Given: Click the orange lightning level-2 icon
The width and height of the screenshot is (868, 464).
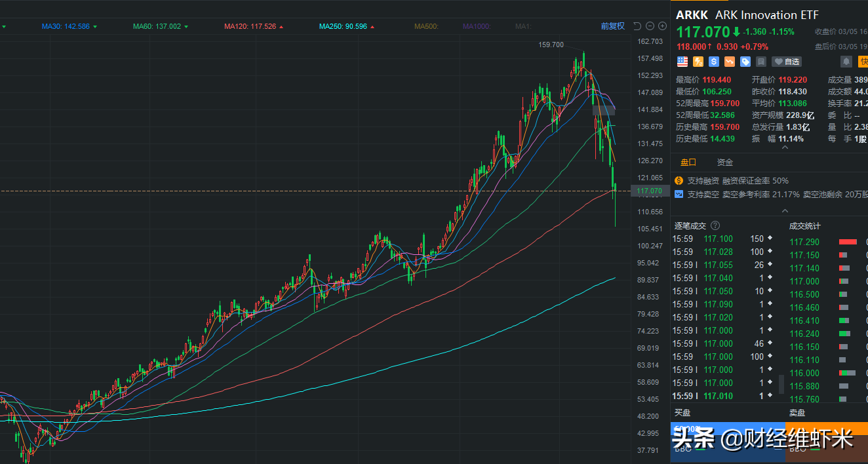Looking at the screenshot, I should click(x=698, y=62).
